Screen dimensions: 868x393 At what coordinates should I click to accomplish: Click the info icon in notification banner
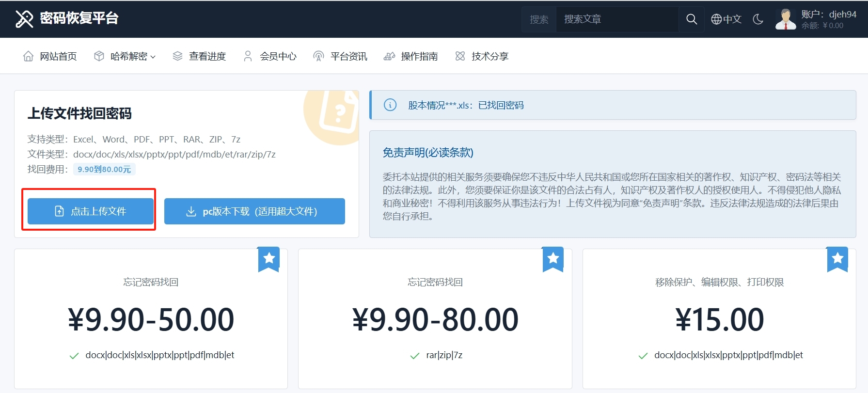390,105
